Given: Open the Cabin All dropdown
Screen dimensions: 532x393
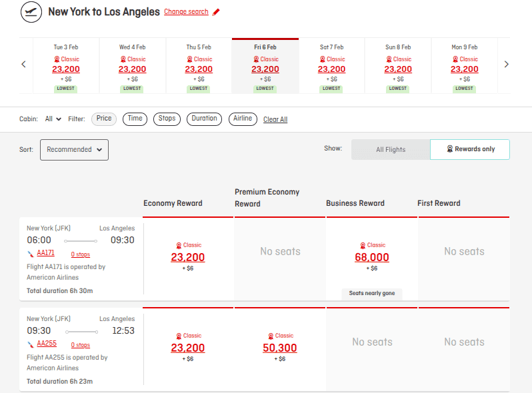Looking at the screenshot, I should coord(53,119).
